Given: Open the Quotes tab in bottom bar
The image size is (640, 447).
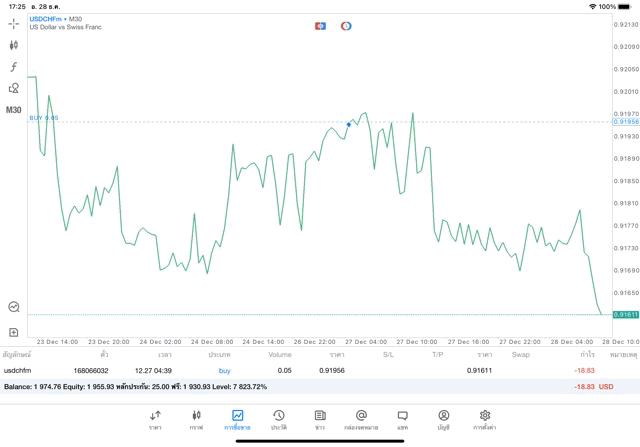Looking at the screenshot, I should coord(155,419).
